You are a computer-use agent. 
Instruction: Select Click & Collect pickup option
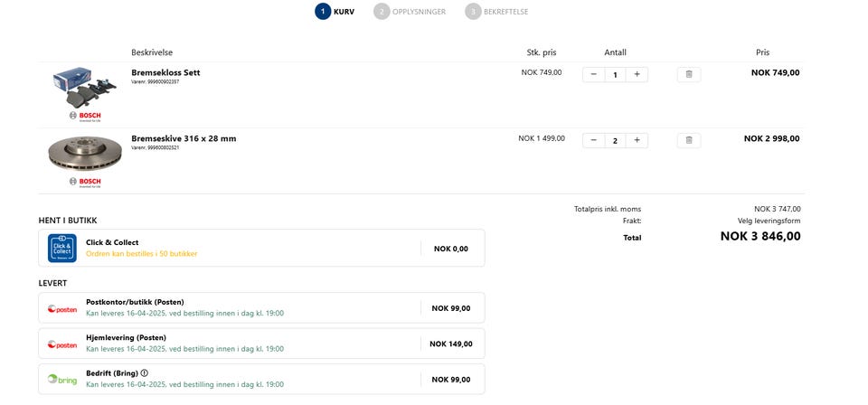tap(261, 248)
